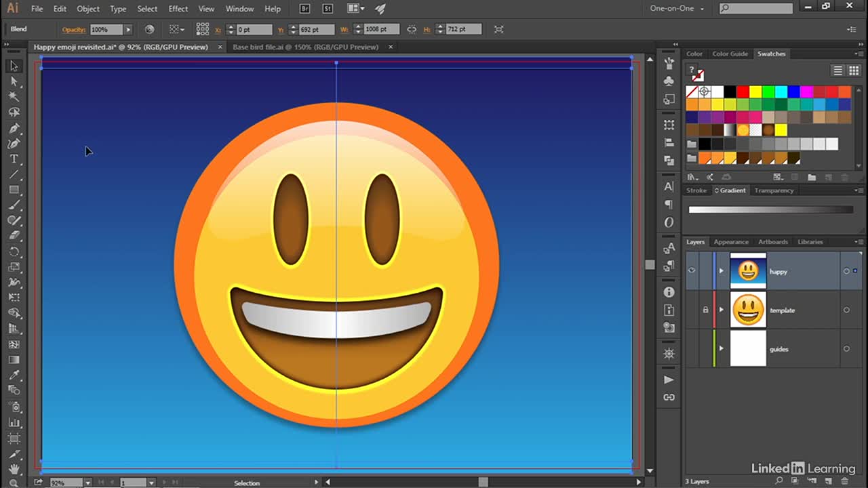Toggle visibility of the template layer
Viewport: 868px width, 488px height.
coord(692,310)
